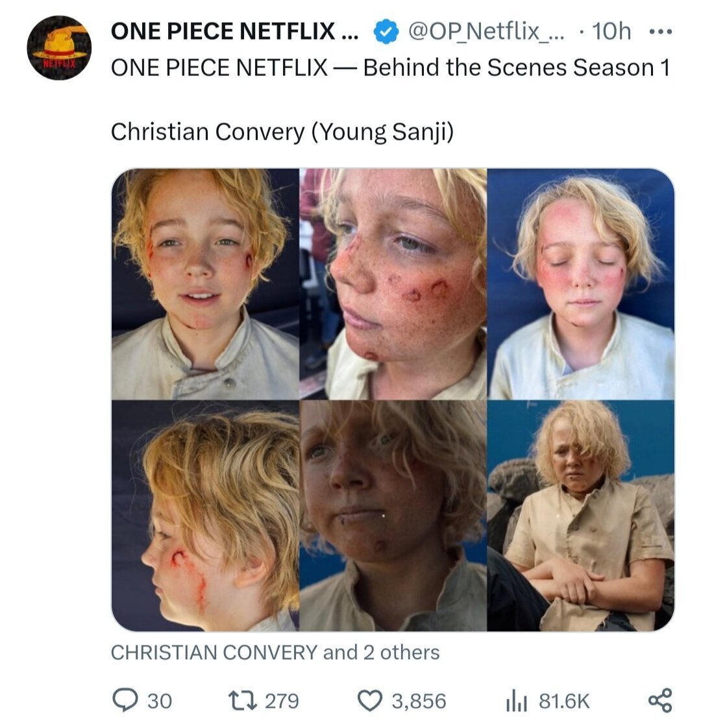The width and height of the screenshot is (701, 728).
Task: Open the 10h timestamp link
Action: (611, 31)
